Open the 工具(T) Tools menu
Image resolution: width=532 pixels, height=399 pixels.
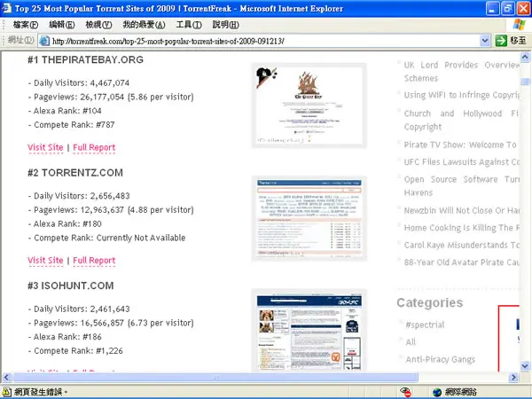(x=189, y=25)
